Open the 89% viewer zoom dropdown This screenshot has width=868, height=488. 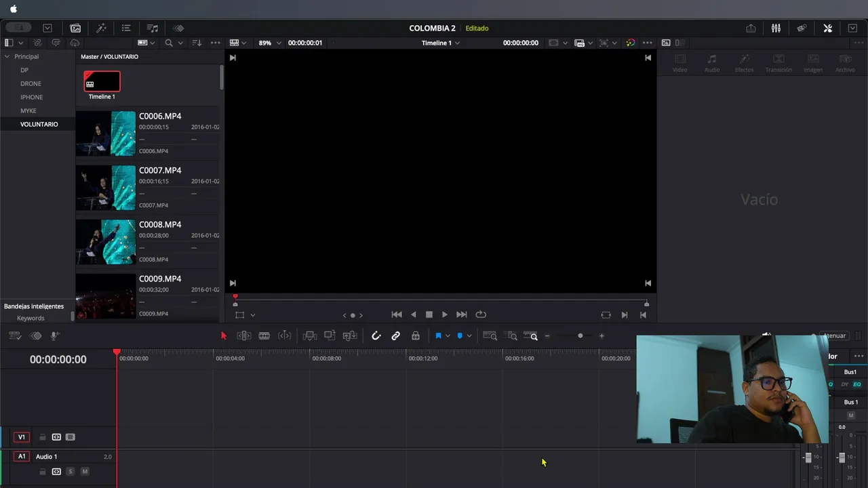point(270,43)
